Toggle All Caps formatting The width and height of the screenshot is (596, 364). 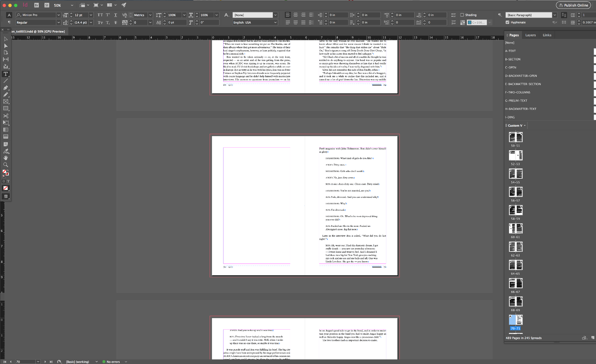[100, 15]
